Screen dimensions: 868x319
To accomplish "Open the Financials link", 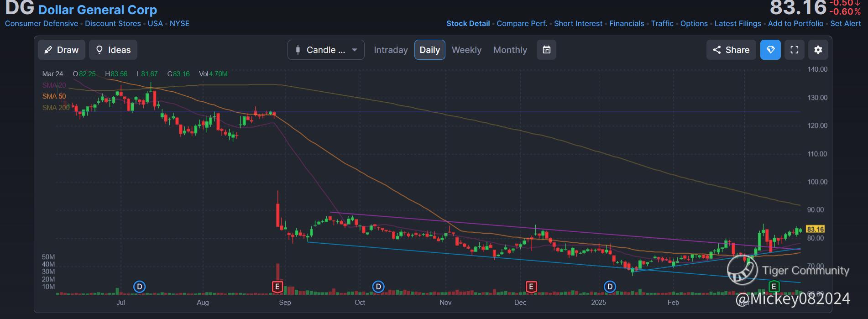I will tap(627, 23).
